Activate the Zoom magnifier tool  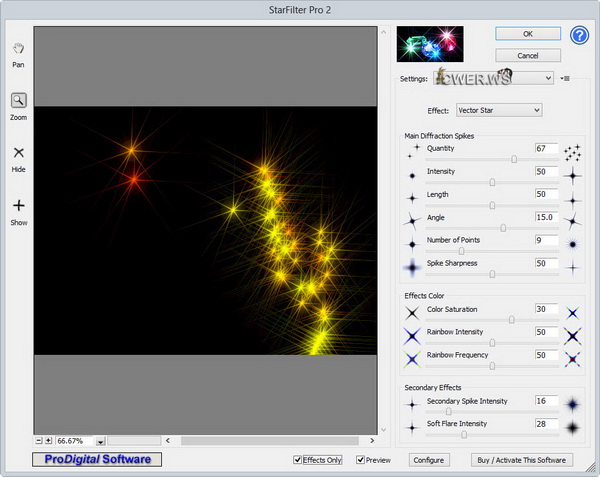tap(18, 100)
